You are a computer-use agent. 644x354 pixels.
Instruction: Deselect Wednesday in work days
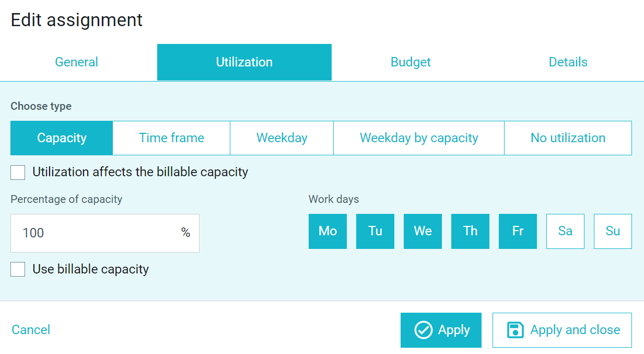coord(423,231)
